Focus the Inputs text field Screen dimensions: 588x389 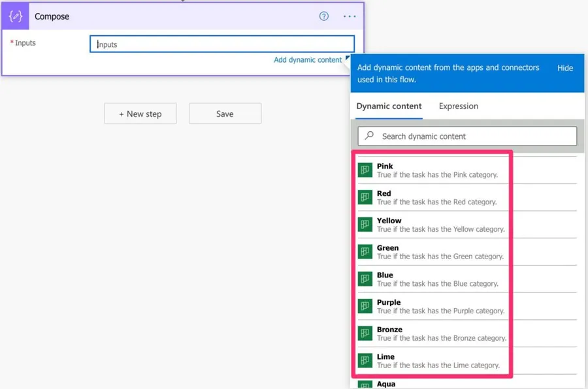(x=222, y=44)
